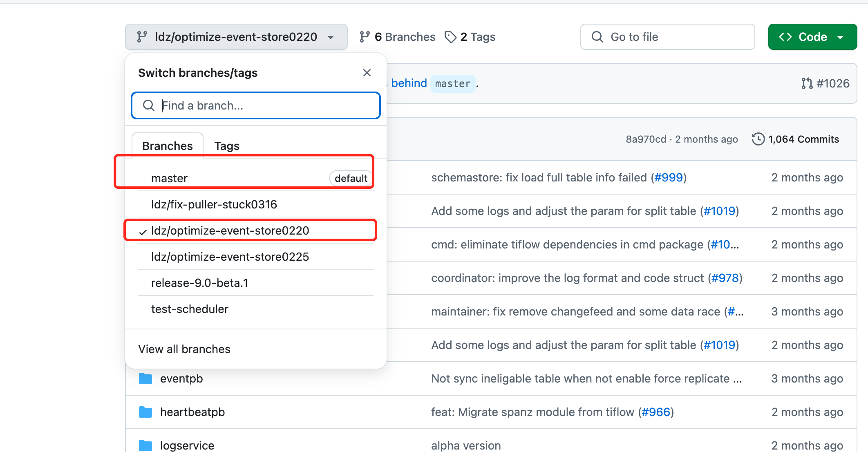Open issue link #966

656,412
